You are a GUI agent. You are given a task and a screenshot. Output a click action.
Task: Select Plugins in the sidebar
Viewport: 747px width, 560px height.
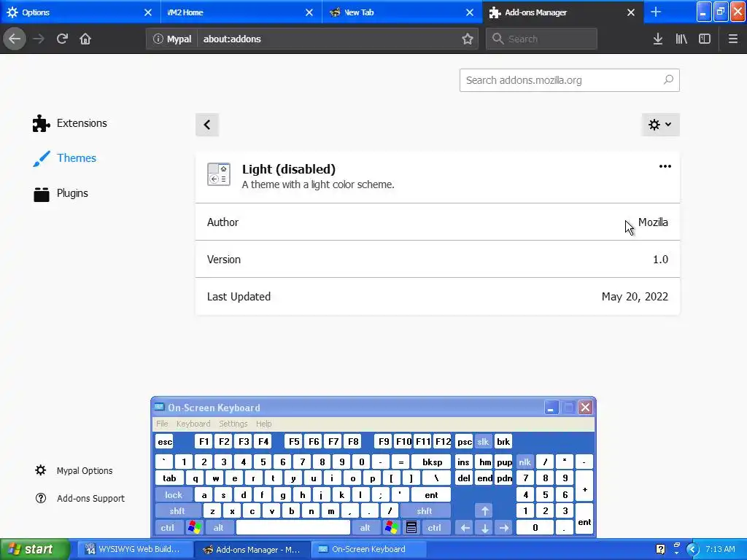(x=61, y=193)
